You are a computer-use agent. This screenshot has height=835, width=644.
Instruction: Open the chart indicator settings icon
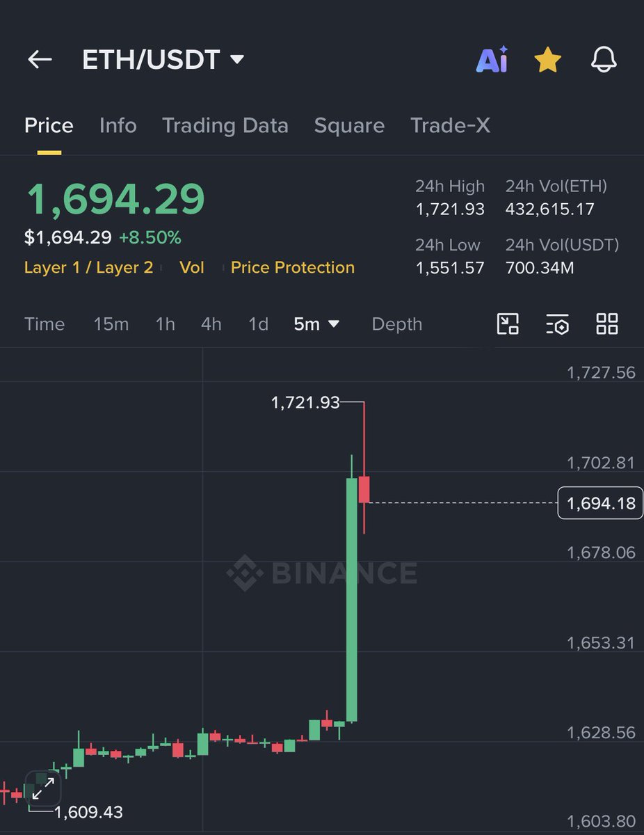coord(558,324)
